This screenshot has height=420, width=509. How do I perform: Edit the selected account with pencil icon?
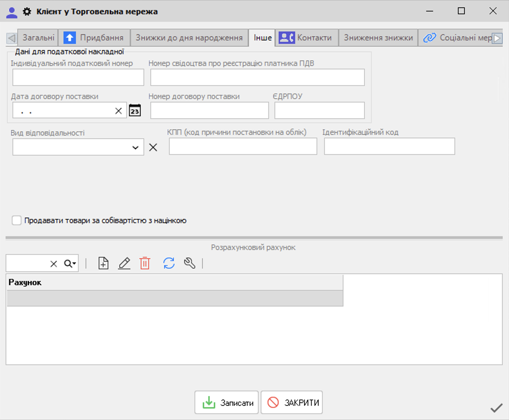tap(124, 263)
